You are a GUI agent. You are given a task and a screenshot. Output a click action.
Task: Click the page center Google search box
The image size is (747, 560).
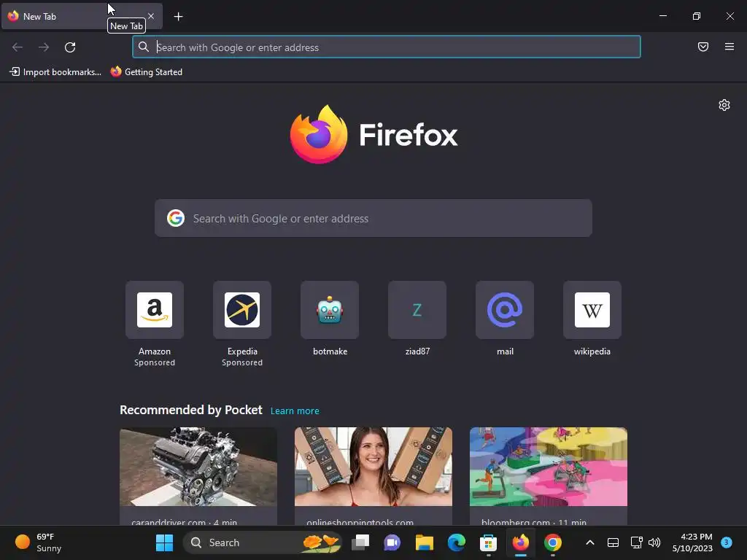pos(373,218)
